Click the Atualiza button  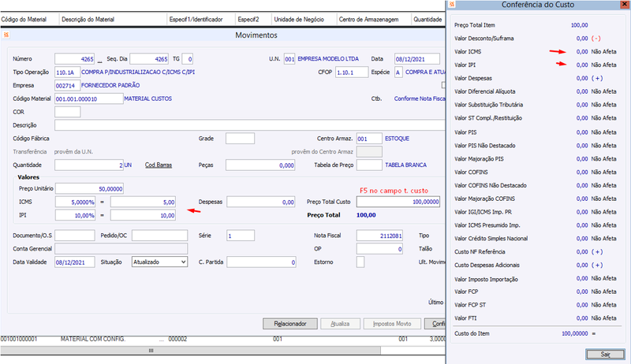[340, 324]
